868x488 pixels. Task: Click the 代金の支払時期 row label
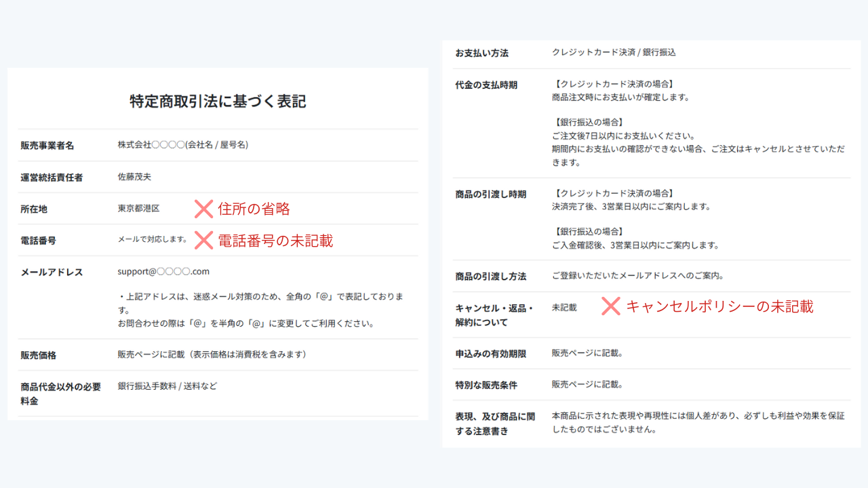point(486,85)
